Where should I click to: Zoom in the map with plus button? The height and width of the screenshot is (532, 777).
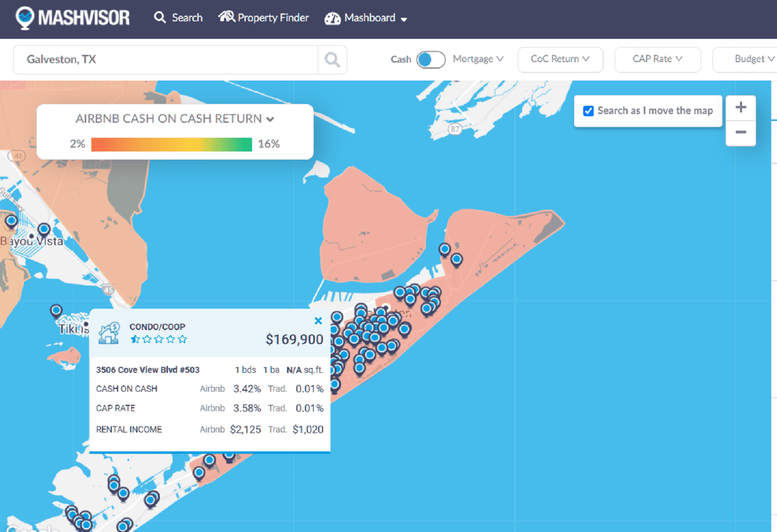point(741,107)
